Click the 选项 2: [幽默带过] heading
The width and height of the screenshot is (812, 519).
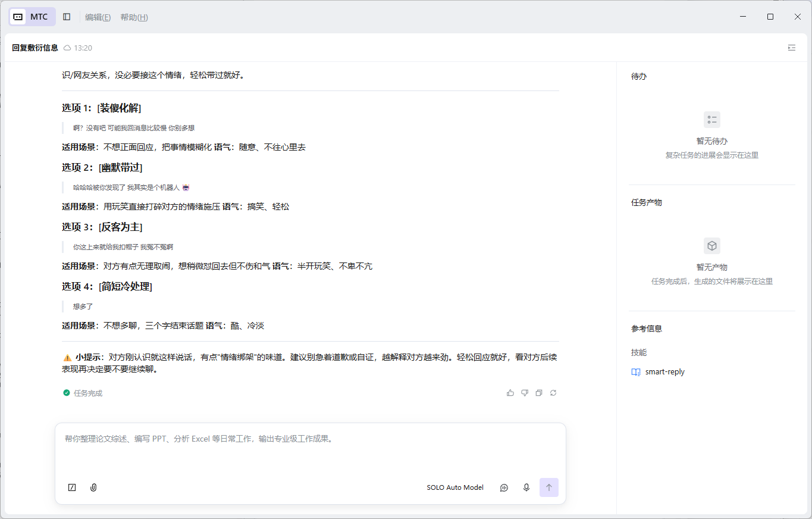coord(102,167)
